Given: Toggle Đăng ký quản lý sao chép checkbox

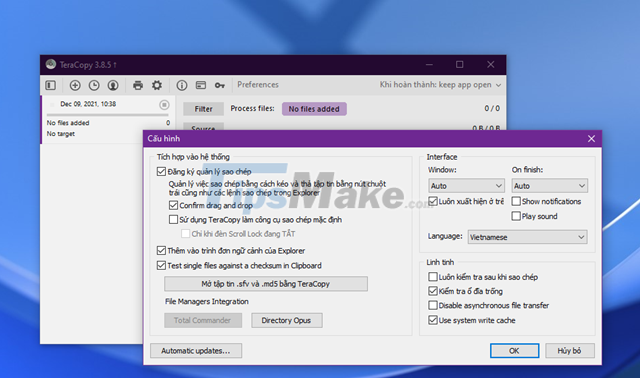Looking at the screenshot, I should click(x=161, y=171).
